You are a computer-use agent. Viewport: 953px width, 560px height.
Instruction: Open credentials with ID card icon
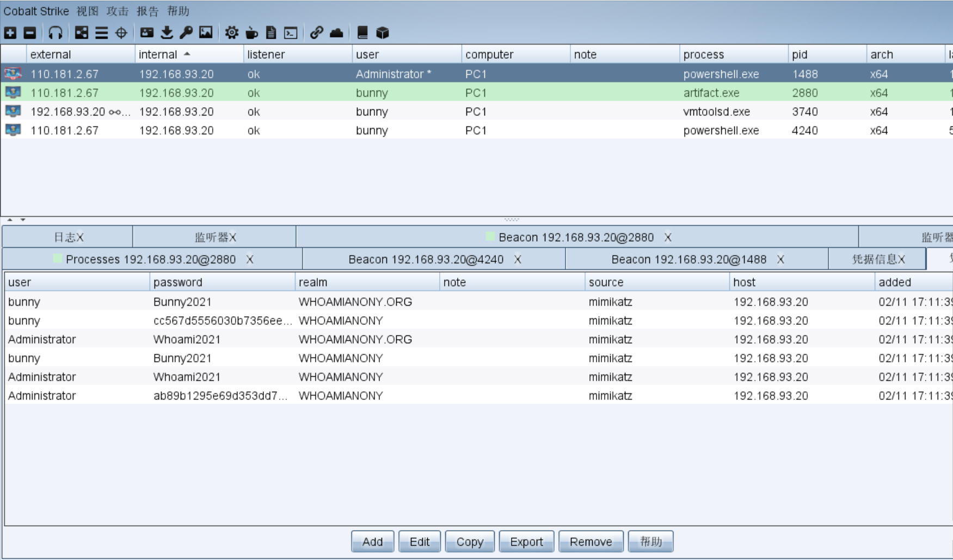(147, 33)
